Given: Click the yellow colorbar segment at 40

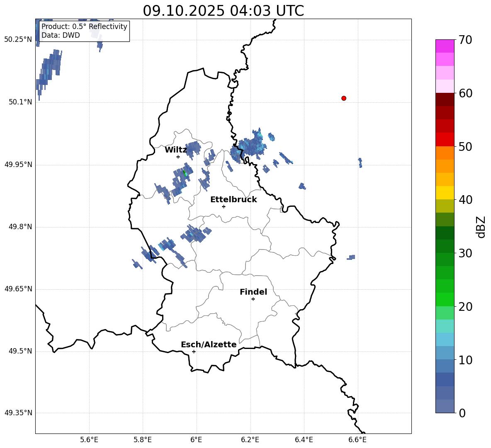Looking at the screenshot, I should (445, 193).
